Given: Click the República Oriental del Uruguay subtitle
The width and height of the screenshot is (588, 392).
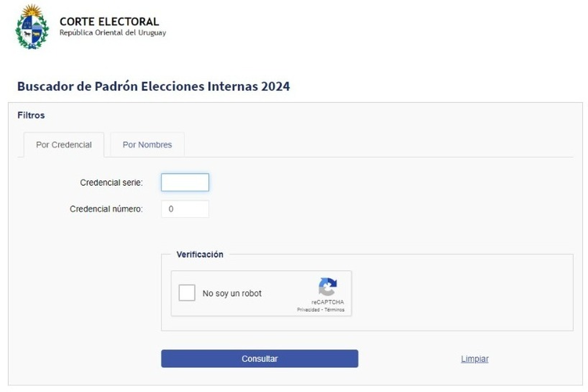Looking at the screenshot, I should coord(113,33).
